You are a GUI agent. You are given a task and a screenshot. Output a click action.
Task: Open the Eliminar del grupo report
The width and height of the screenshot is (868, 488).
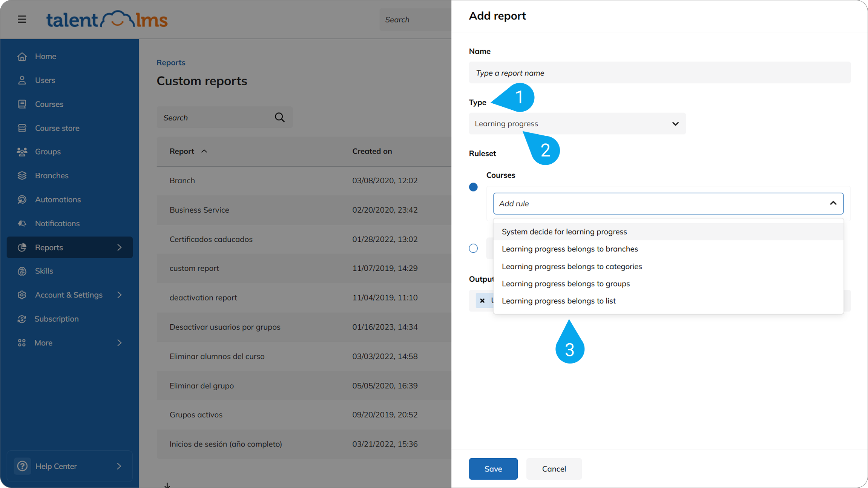click(x=201, y=386)
